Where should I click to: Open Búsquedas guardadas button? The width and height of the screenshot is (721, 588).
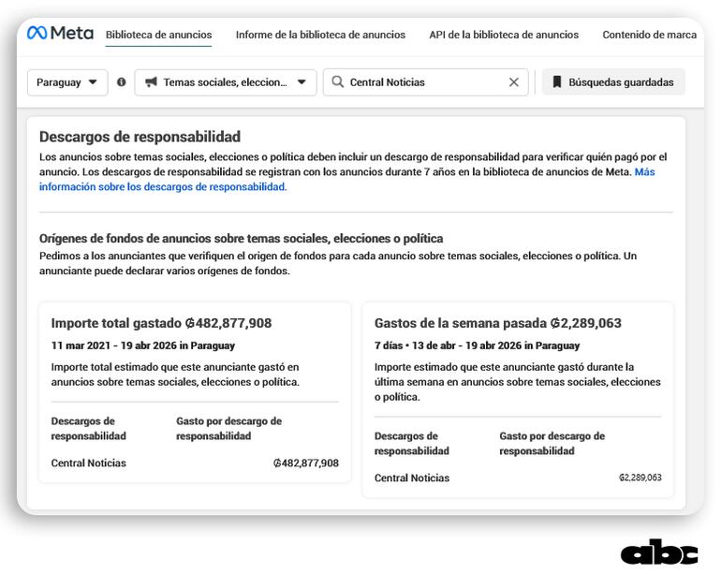point(613,82)
